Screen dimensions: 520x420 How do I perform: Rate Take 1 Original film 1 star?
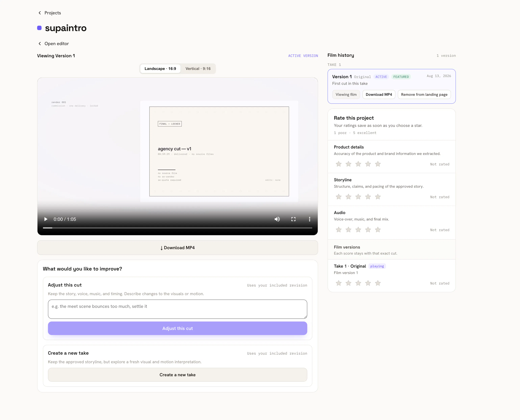tap(339, 283)
